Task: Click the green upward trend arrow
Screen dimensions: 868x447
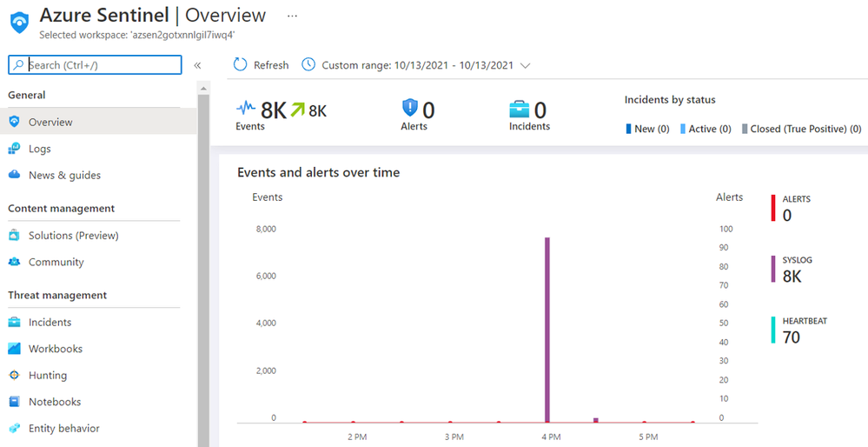Action: (x=298, y=110)
